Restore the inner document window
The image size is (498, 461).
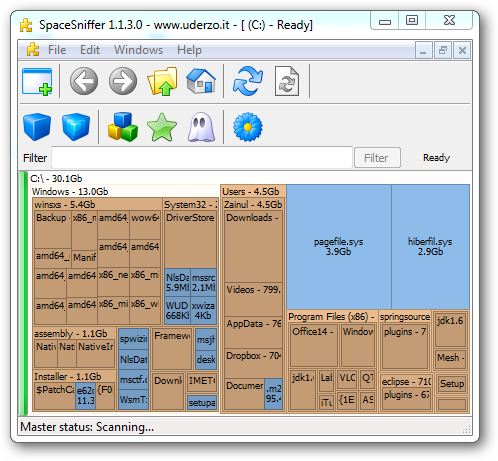[x=443, y=51]
